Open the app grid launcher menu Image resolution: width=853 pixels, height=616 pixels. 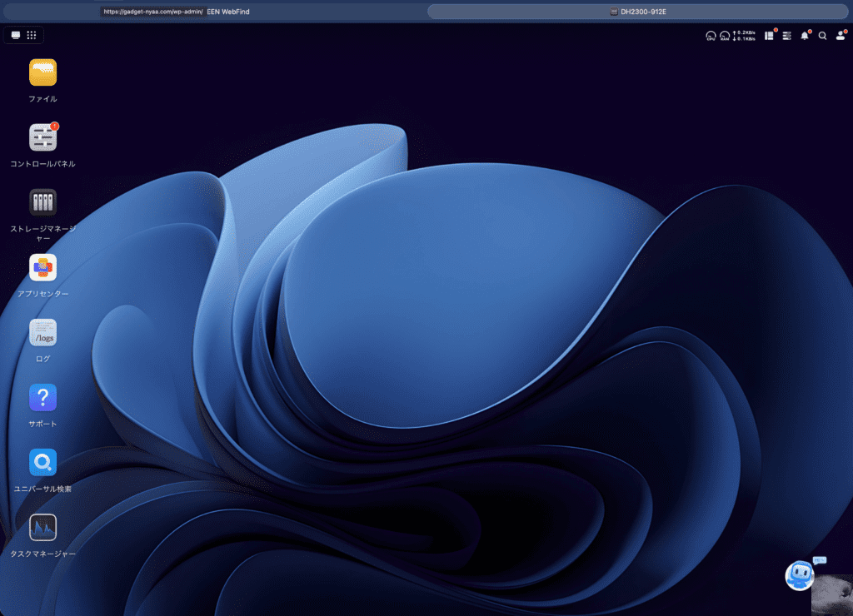pos(32,35)
